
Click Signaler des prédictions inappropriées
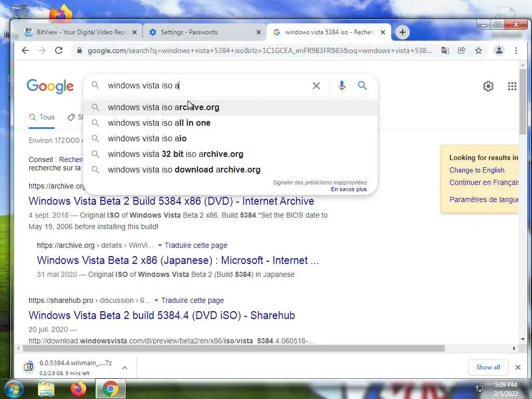[320, 182]
